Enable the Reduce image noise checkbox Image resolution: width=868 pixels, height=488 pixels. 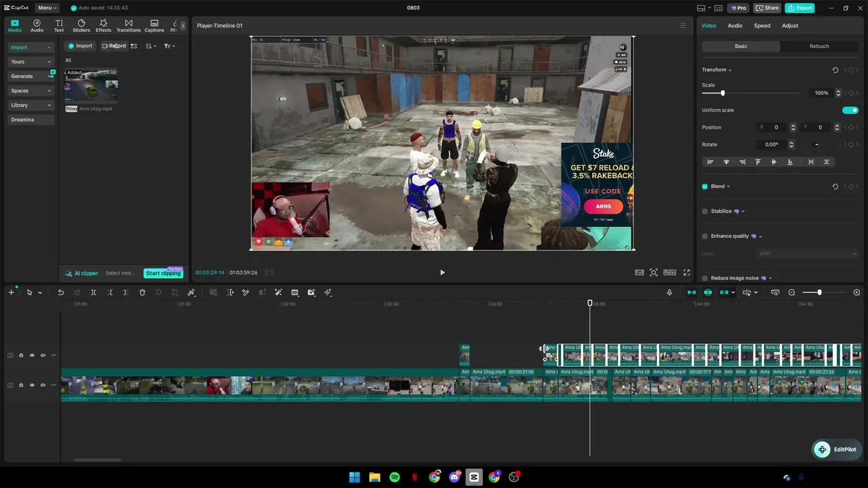(705, 278)
